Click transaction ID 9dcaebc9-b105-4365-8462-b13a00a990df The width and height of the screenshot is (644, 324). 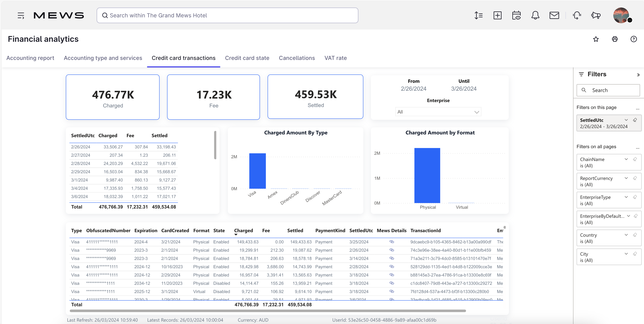pos(451,242)
